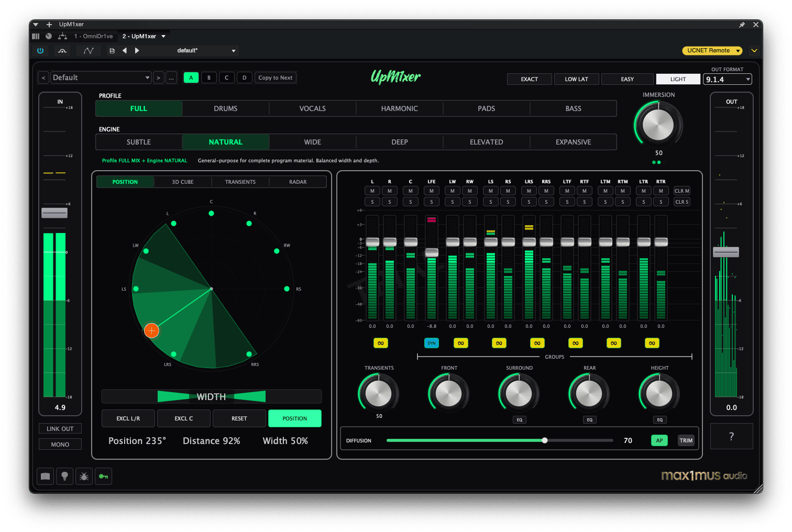Image resolution: width=792 pixels, height=532 pixels.
Task: Toggle EXCL L/R
Action: (x=128, y=418)
